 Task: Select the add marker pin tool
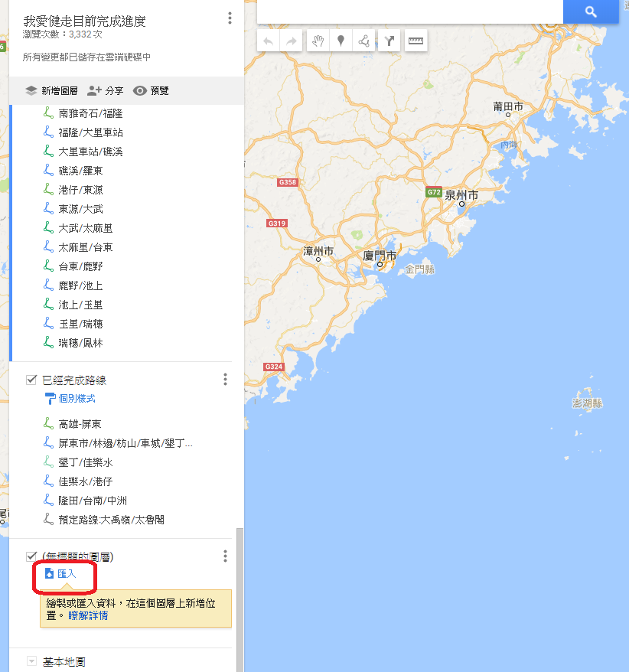point(341,41)
